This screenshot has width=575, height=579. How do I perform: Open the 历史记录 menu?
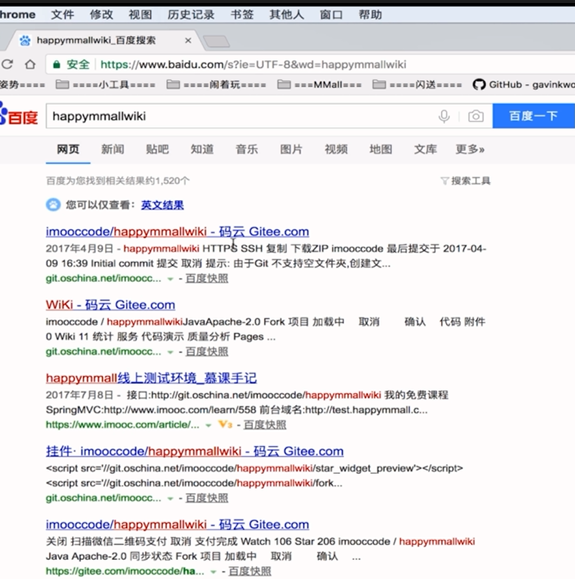click(191, 15)
